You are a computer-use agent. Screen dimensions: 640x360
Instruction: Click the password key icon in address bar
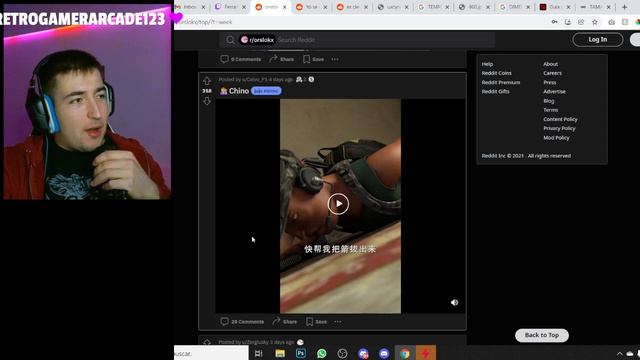pyautogui.click(x=554, y=22)
